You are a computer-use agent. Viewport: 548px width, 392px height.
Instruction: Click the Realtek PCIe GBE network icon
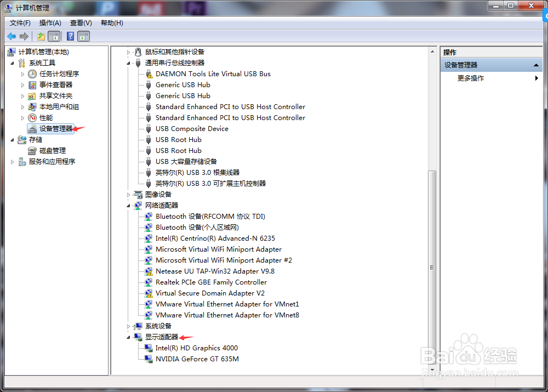coord(149,282)
